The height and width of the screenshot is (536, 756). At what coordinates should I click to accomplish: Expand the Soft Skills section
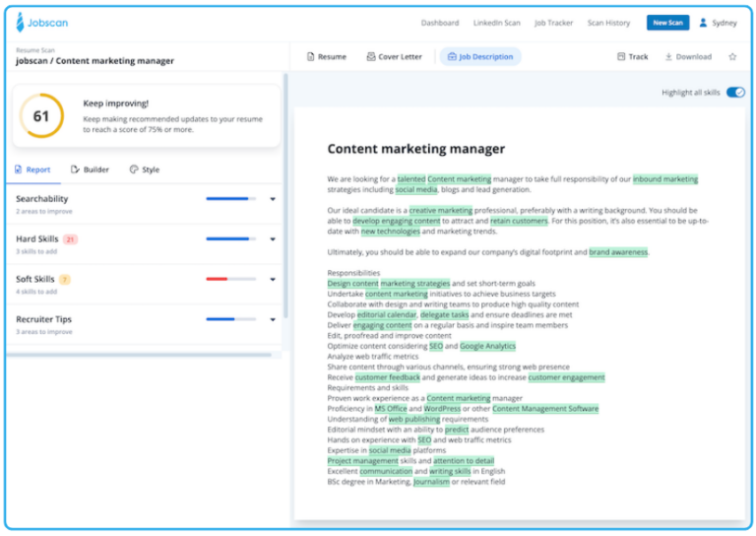(x=273, y=280)
